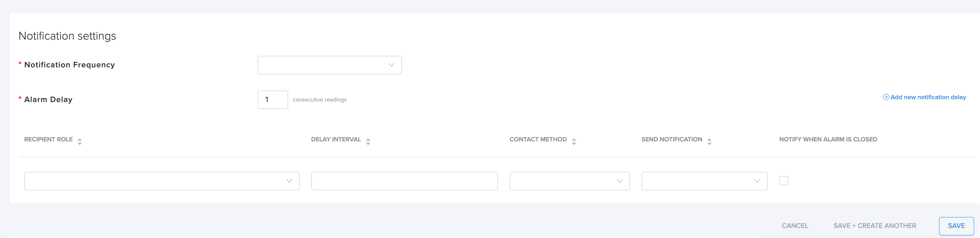Click the plus icon beside Add new notification delay
980x238 pixels.
pyautogui.click(x=886, y=97)
